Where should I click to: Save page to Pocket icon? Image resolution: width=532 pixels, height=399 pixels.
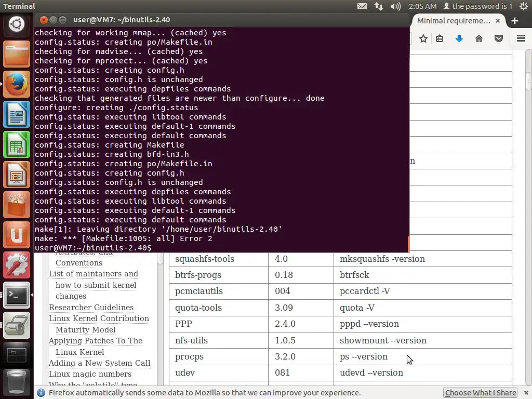point(498,38)
